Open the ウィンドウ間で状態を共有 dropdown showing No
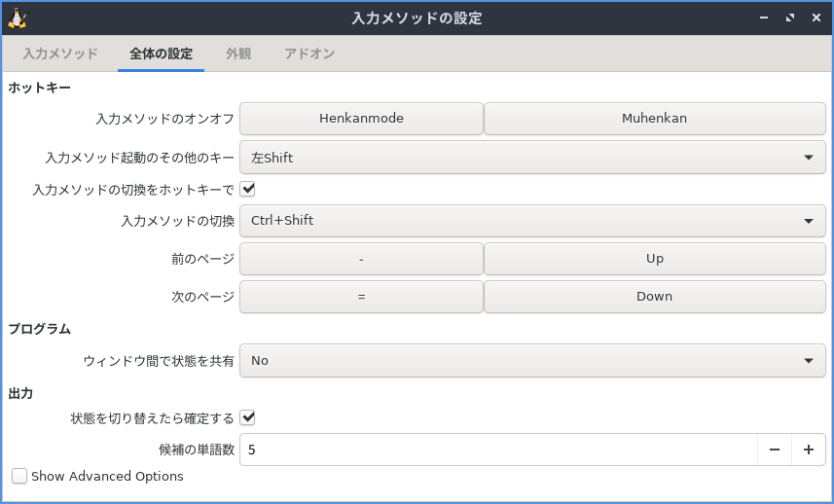 (x=532, y=360)
